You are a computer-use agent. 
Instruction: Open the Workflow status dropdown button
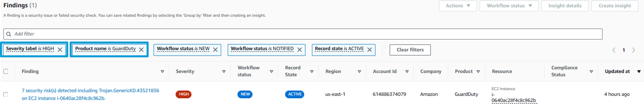tap(509, 6)
